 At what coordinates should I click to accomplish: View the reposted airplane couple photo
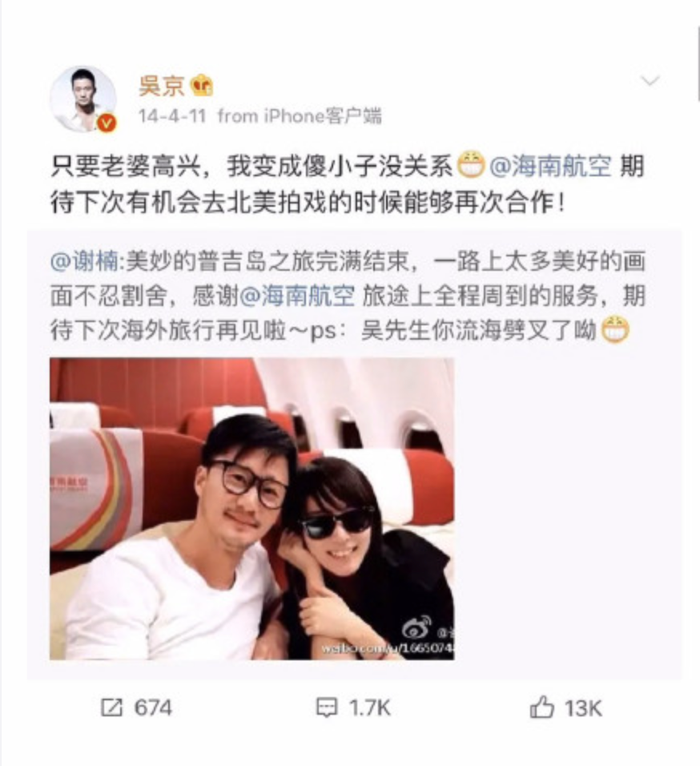click(251, 509)
